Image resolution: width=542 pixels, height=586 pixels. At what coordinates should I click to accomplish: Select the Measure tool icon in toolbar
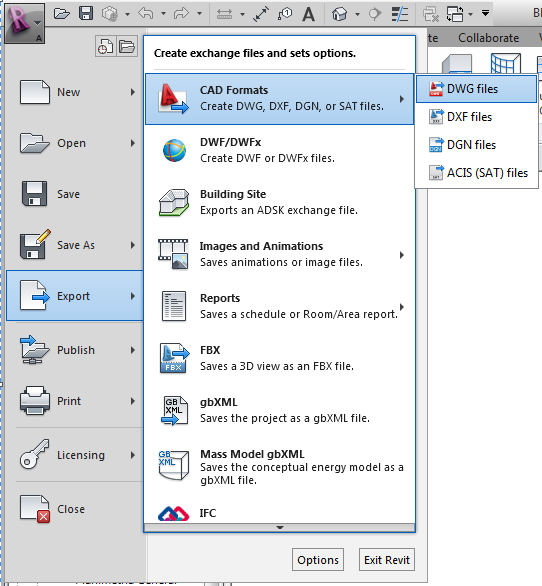point(224,14)
